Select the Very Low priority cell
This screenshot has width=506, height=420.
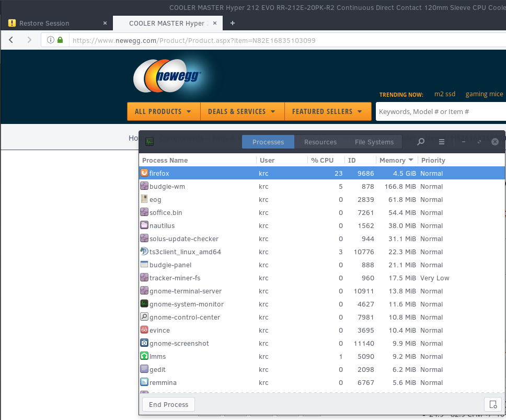pyautogui.click(x=434, y=278)
